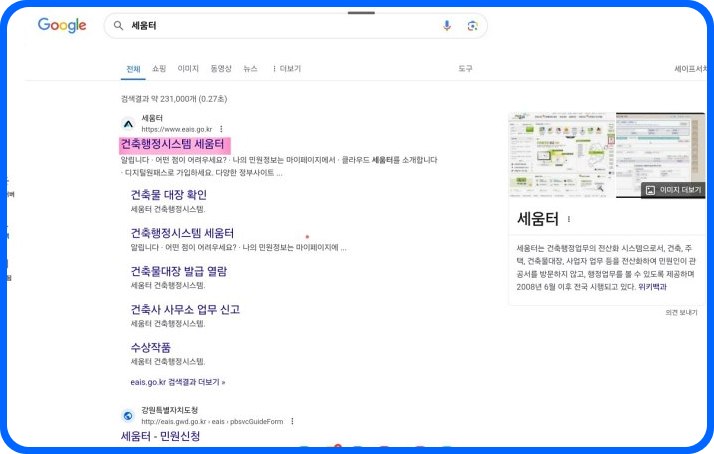The image size is (714, 454).
Task: Click the Google logo
Action: click(62, 25)
